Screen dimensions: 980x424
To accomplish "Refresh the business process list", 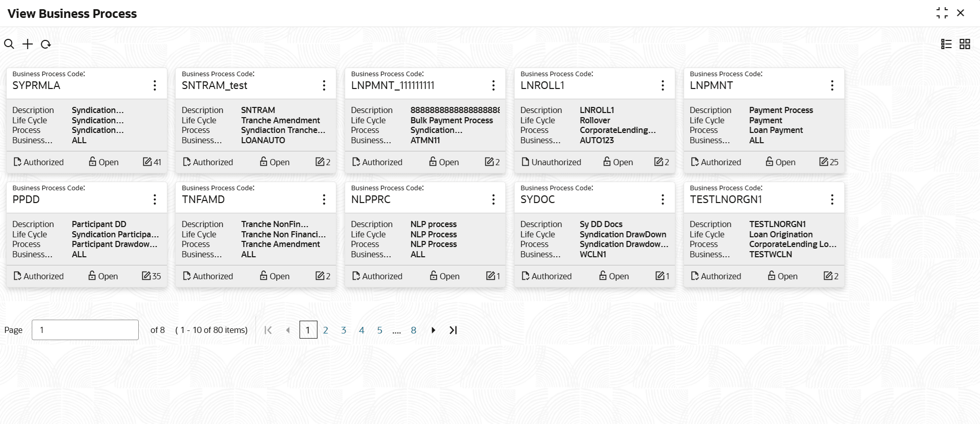I will tap(46, 44).
